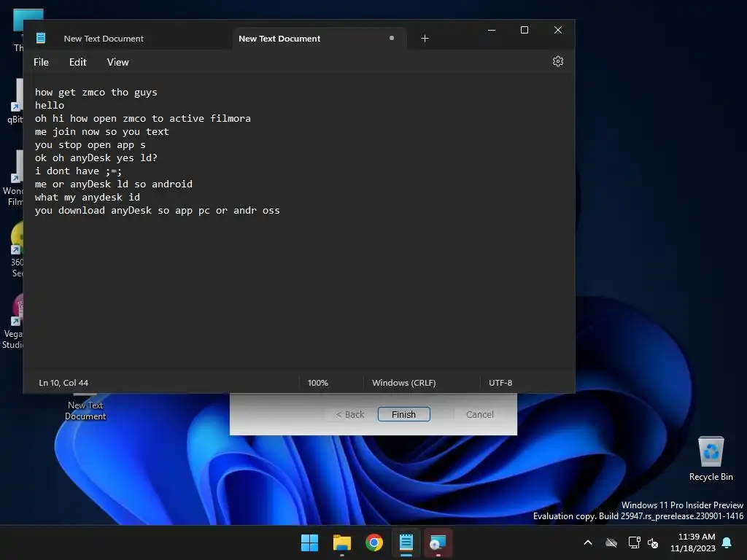Select the Wondershare Filmora desktop shortcut
The image size is (747, 560).
click(x=13, y=178)
